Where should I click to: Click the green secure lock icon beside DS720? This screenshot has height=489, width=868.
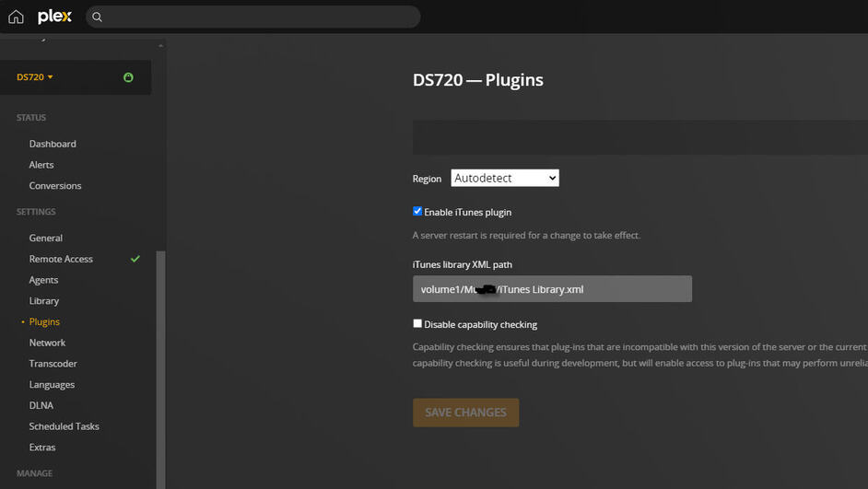(x=128, y=77)
